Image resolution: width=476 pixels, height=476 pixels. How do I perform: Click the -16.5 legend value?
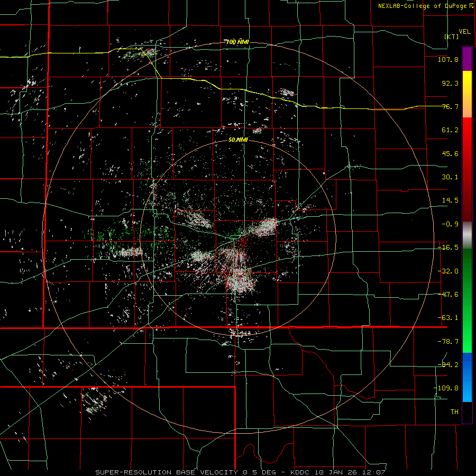[x=448, y=248]
